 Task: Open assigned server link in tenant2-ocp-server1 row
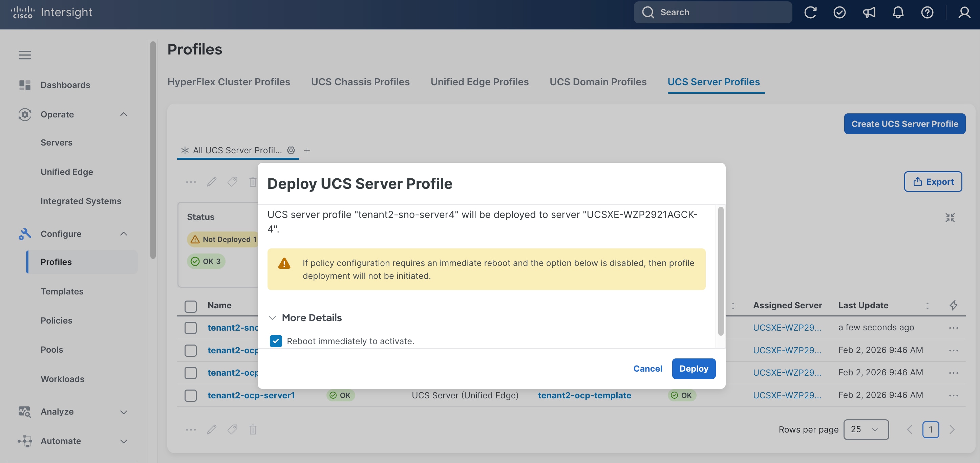(x=787, y=395)
